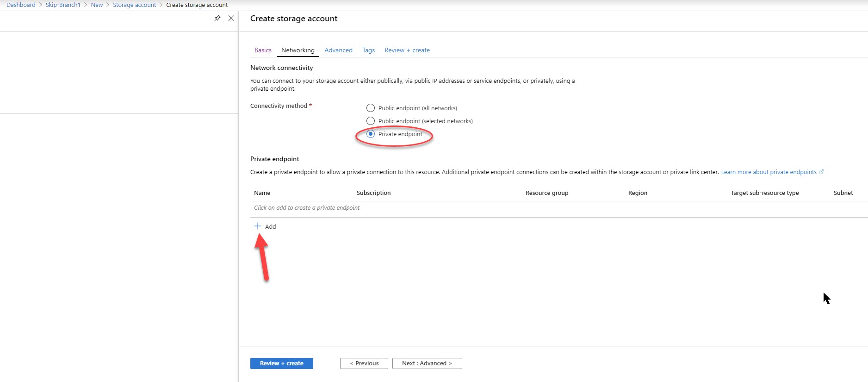The height and width of the screenshot is (382, 868).
Task: Click the Private endpoint section heading
Action: 275,159
